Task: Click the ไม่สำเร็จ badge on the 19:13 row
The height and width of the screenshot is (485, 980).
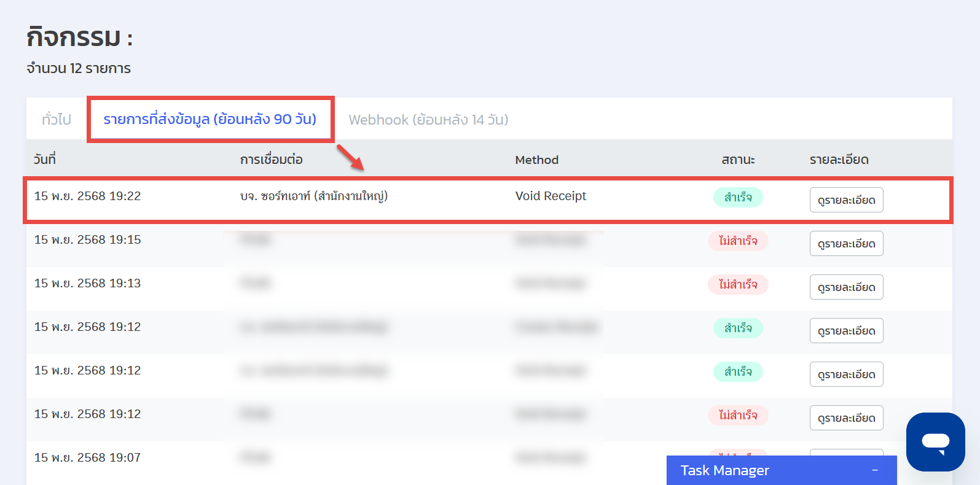Action: click(737, 285)
